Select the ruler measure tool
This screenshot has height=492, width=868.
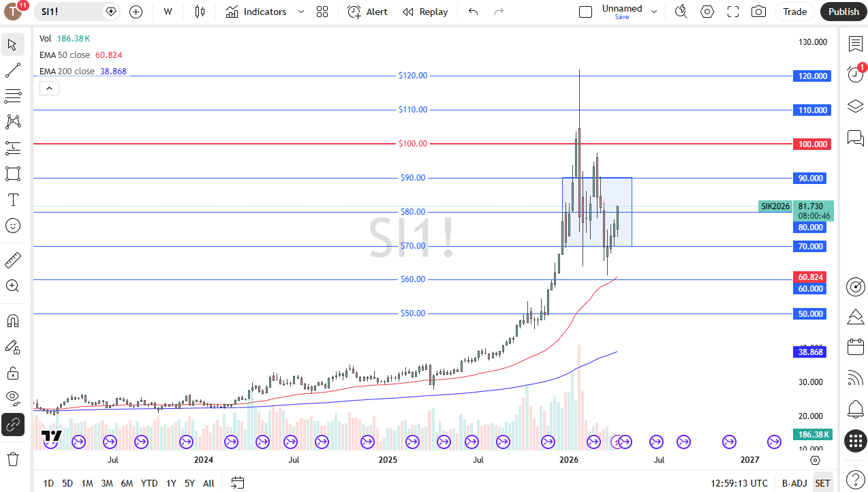(x=12, y=260)
